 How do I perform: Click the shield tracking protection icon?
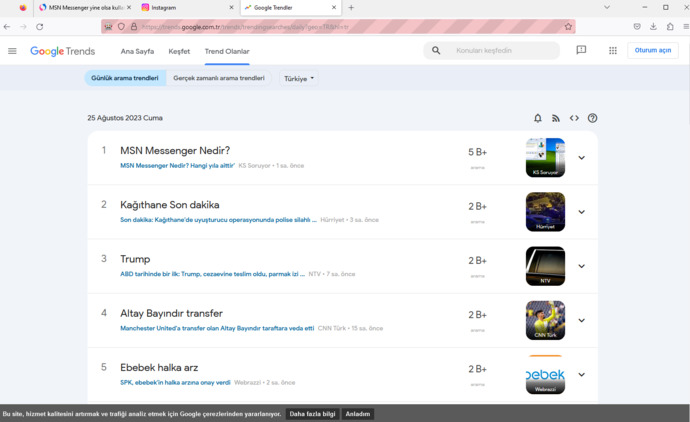(x=121, y=27)
